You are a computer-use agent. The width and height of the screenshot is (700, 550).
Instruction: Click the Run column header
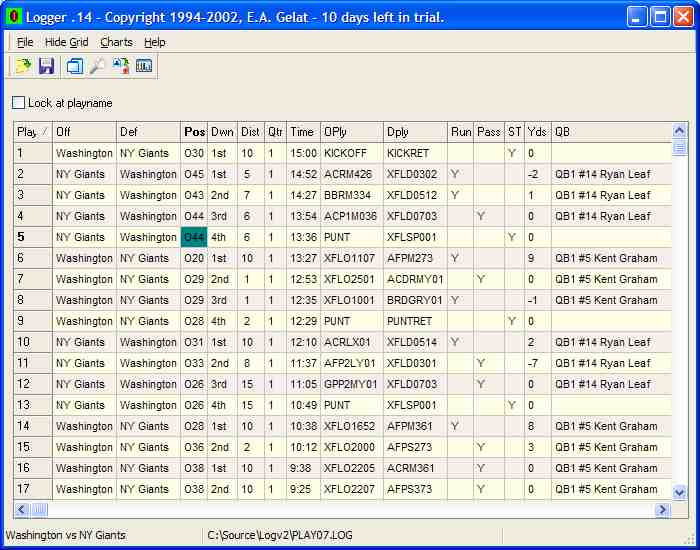(461, 132)
